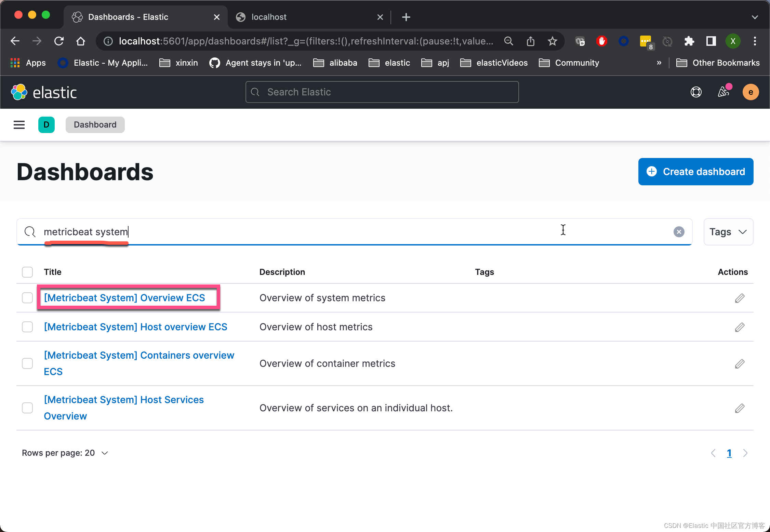Click the user avatar 'e' icon
Viewport: 770px width, 532px height.
(751, 92)
